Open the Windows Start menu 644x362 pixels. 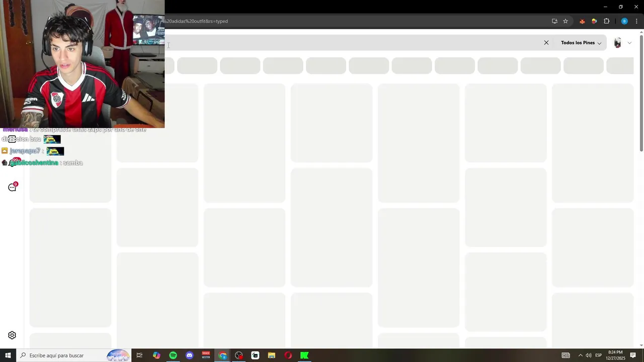pyautogui.click(x=8, y=355)
